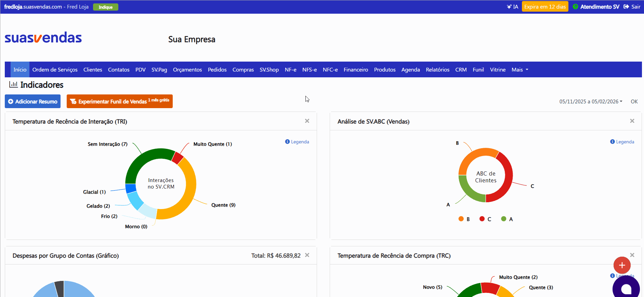Open the PDV menu item
This screenshot has height=297, width=644.
click(141, 69)
